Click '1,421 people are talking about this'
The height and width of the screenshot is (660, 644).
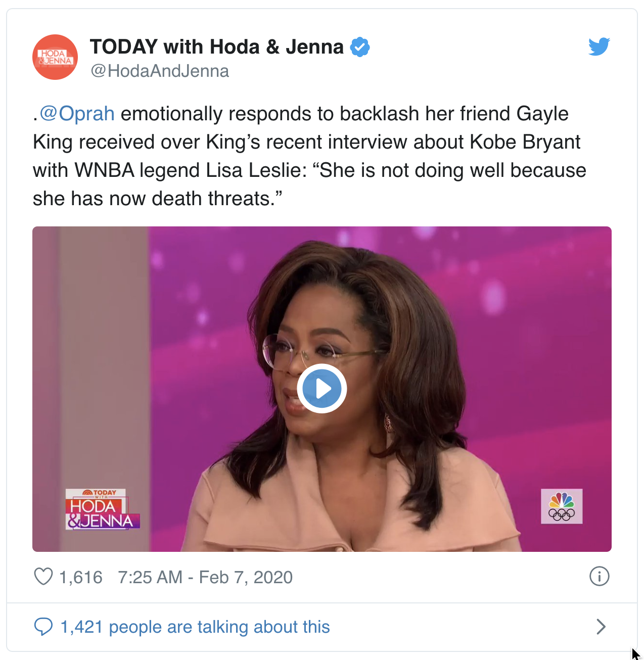click(195, 627)
